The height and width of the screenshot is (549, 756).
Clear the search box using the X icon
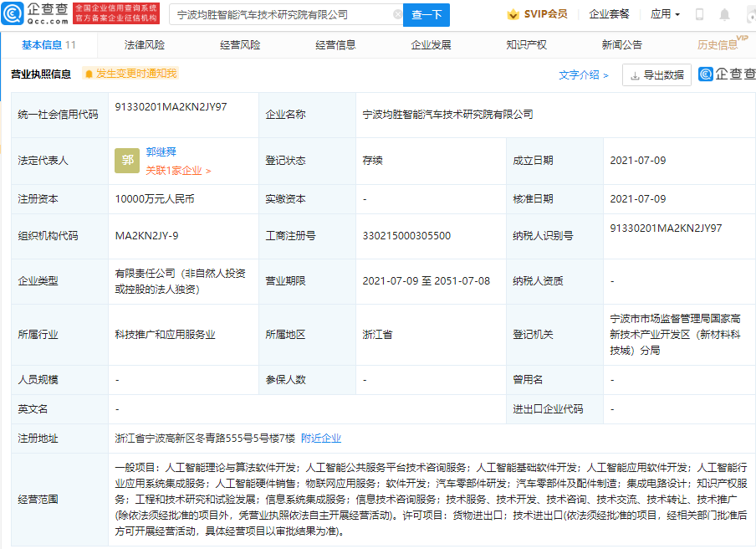399,14
